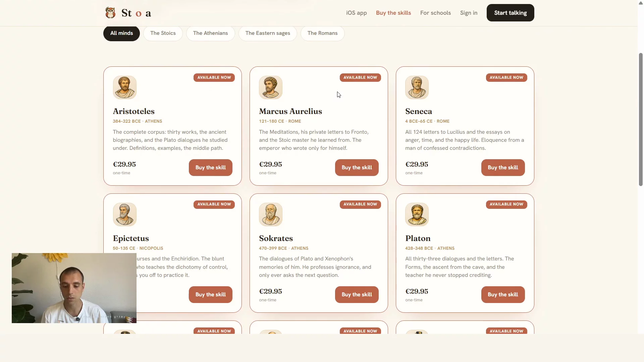This screenshot has width=644, height=362.
Task: Open the iOS app page
Action: (357, 13)
